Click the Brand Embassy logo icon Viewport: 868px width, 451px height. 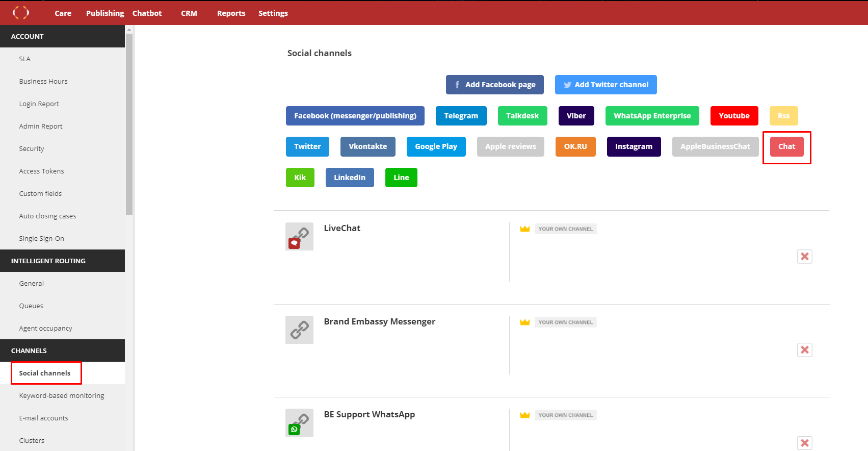click(x=21, y=12)
